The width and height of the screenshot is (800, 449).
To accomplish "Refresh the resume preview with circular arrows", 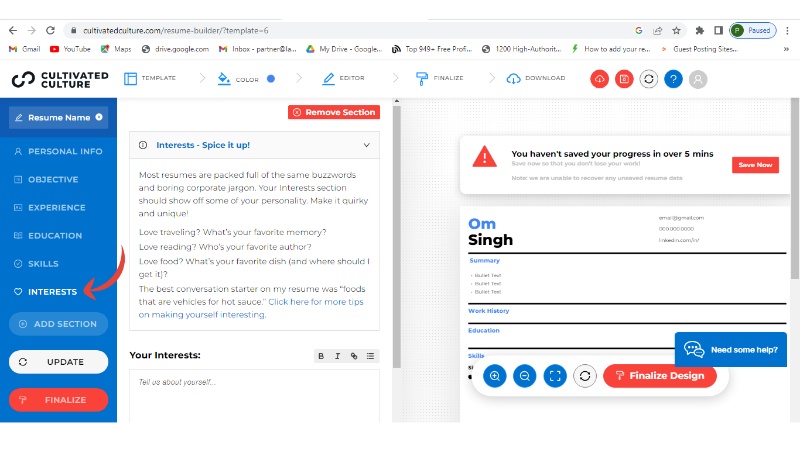I will pyautogui.click(x=585, y=376).
